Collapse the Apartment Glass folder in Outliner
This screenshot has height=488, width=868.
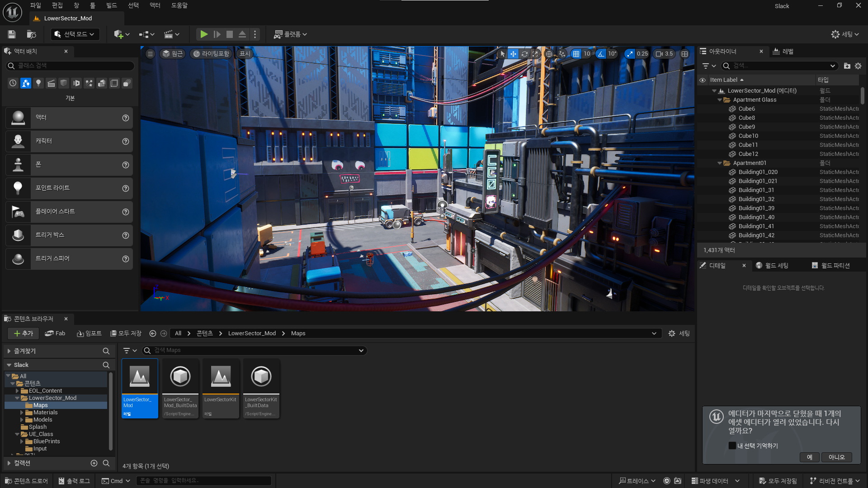point(720,100)
